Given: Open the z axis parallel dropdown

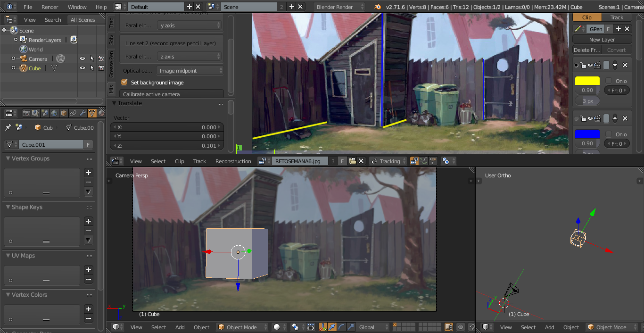Looking at the screenshot, I should tap(190, 57).
